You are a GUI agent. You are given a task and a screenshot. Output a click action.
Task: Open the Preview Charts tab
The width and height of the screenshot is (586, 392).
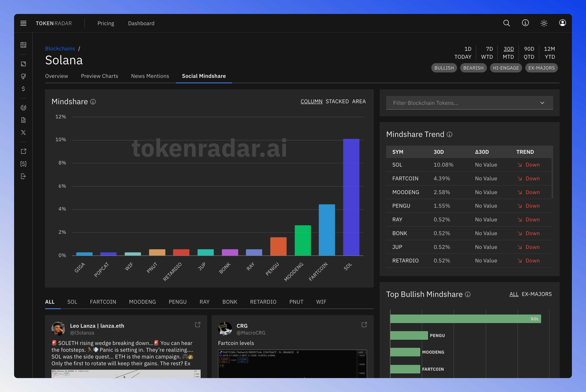[x=99, y=76]
